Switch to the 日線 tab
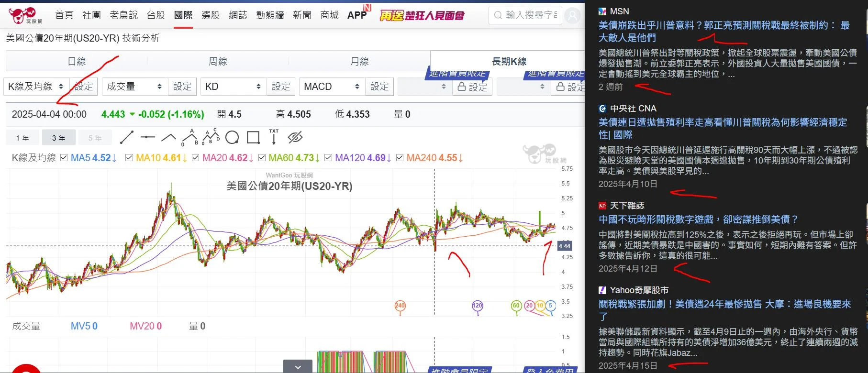This screenshot has width=868, height=373. coord(77,61)
